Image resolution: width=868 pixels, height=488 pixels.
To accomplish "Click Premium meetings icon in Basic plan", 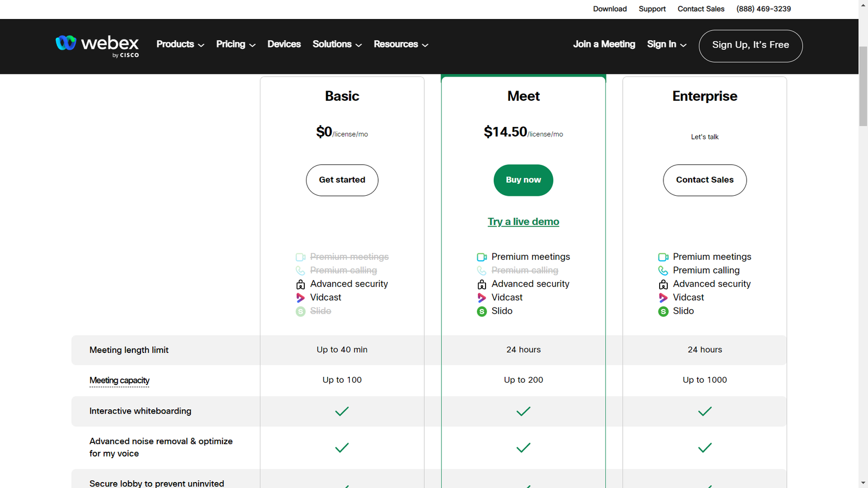I will pyautogui.click(x=301, y=257).
